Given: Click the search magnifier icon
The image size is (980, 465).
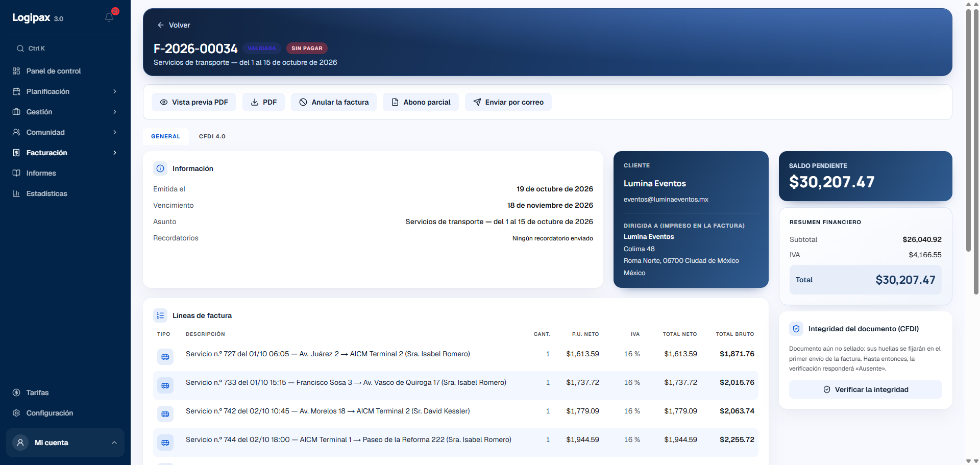Looking at the screenshot, I should 20,48.
